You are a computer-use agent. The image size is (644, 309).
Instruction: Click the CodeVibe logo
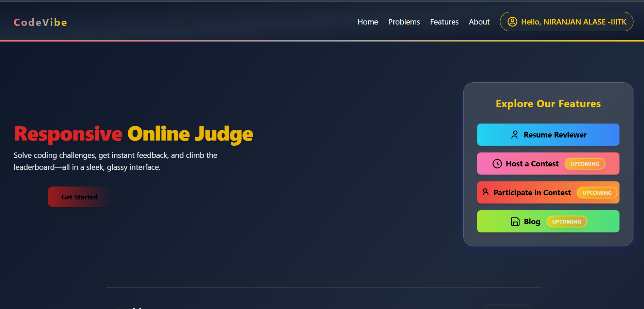[x=40, y=22]
